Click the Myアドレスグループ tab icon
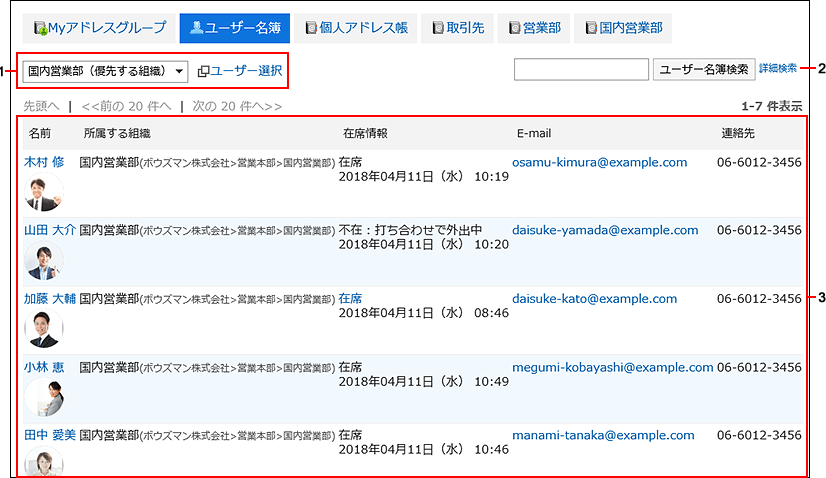This screenshot has width=826, height=478. [41, 28]
